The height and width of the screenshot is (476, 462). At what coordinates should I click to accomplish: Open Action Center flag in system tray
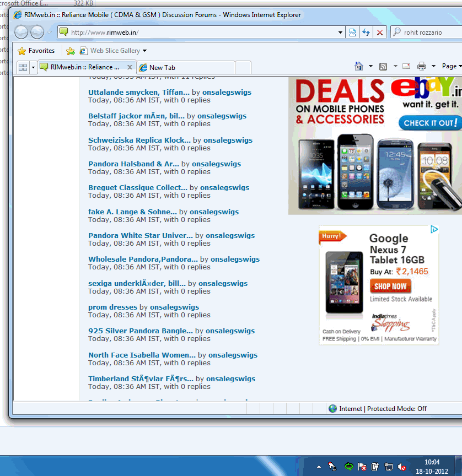click(362, 467)
